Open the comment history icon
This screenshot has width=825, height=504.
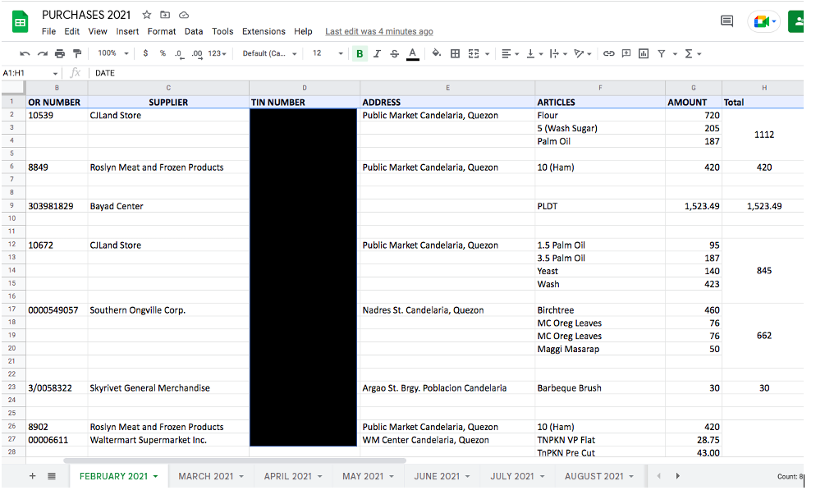726,21
